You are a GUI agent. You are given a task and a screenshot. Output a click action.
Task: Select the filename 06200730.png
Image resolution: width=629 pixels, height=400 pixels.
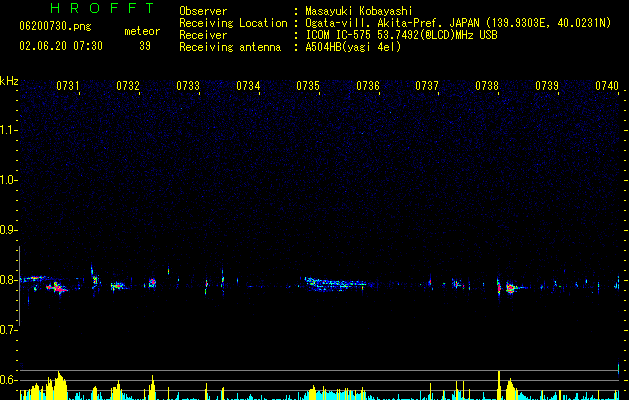point(55,27)
